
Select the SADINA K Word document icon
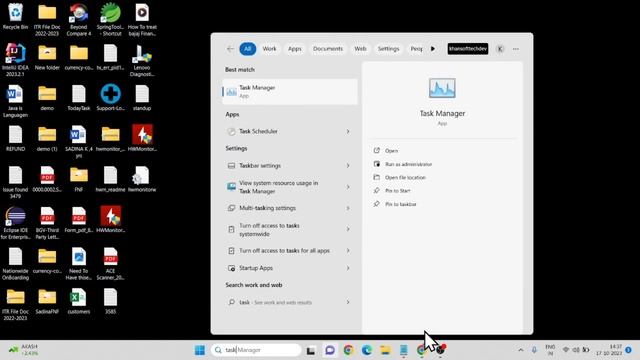79,141
